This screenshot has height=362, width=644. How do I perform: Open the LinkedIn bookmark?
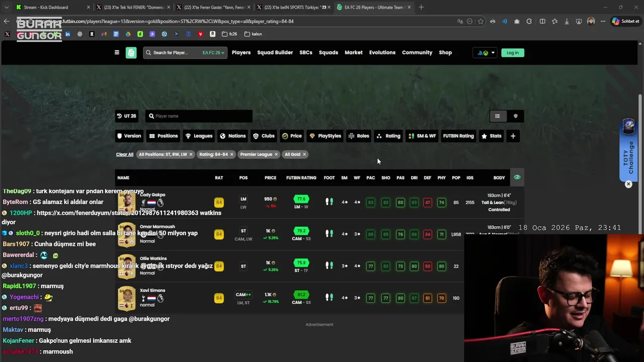coord(67,34)
